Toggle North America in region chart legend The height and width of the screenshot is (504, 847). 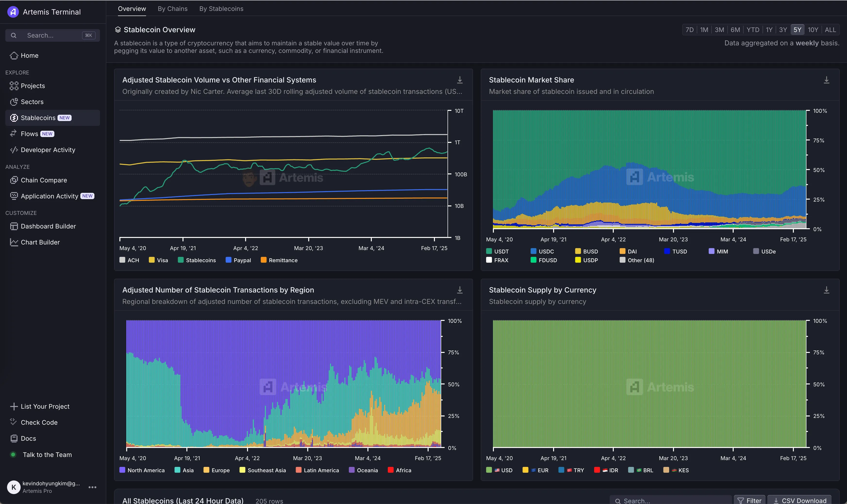142,470
